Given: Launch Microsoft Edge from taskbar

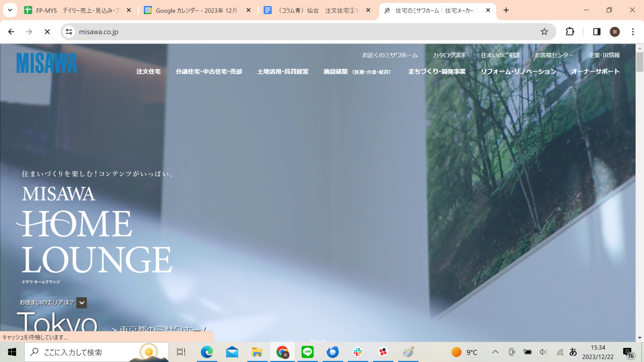Looking at the screenshot, I should point(207,352).
